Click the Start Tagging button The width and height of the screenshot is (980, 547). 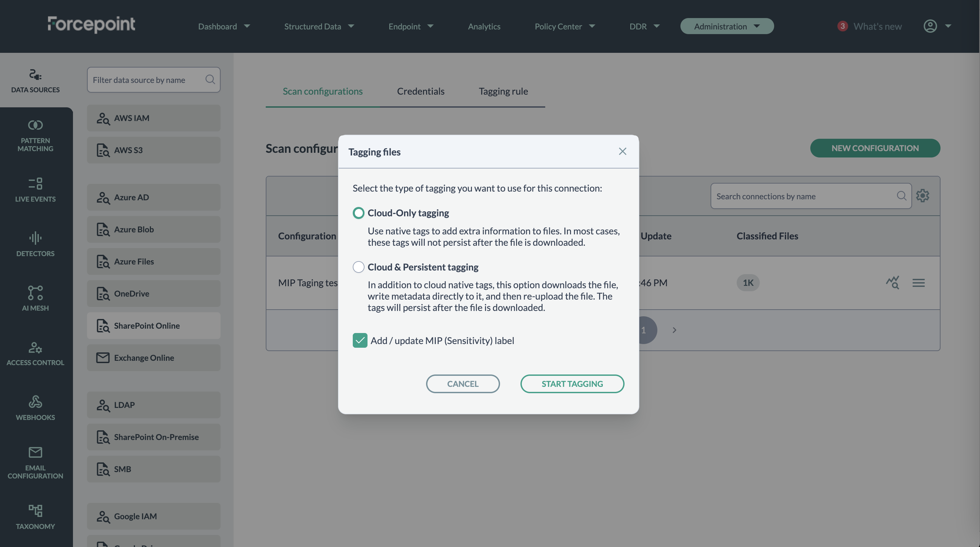point(572,384)
